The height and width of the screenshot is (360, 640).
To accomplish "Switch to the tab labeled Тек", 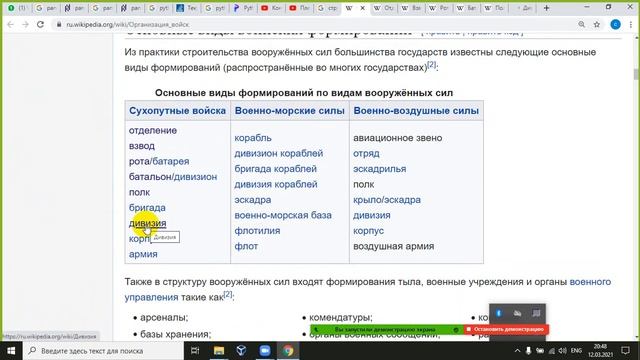I will click(187, 8).
